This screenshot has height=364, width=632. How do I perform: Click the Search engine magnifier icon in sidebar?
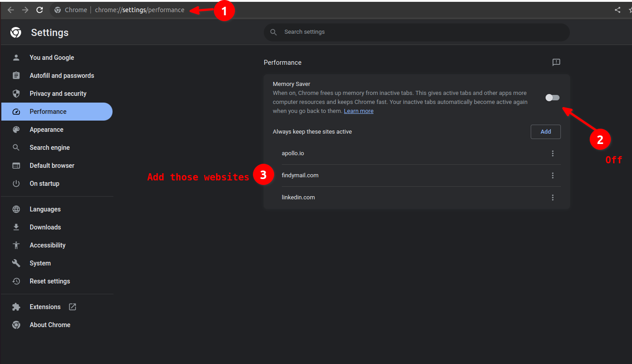point(16,148)
